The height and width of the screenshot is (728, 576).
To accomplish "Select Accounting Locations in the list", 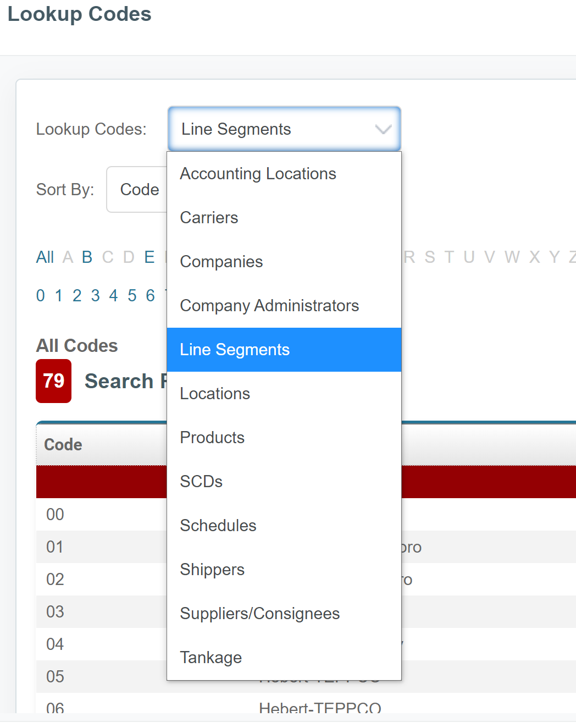I will coord(258,173).
